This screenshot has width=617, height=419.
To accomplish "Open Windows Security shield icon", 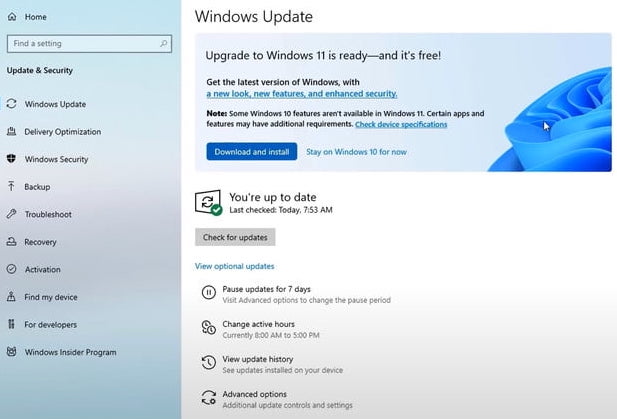I will [12, 159].
